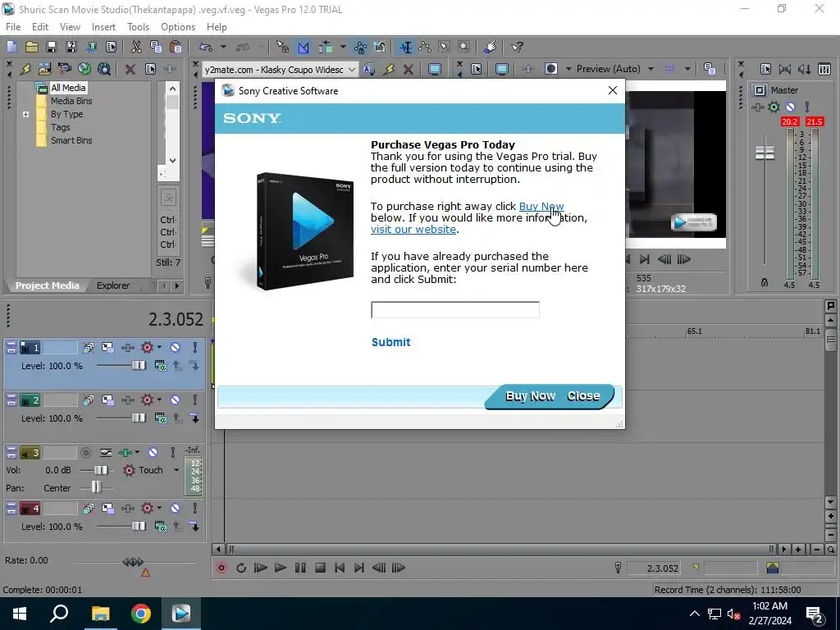Click Stop in the transport bar

point(320,568)
